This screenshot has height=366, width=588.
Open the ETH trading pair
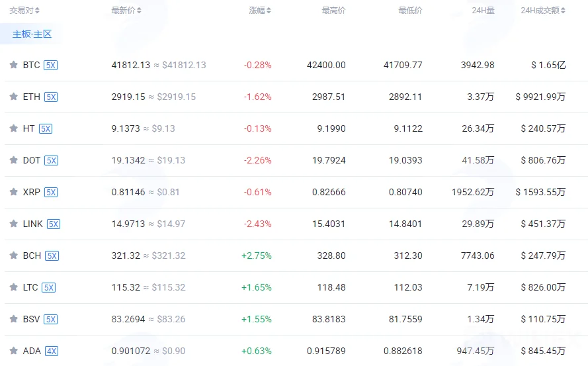click(x=32, y=97)
